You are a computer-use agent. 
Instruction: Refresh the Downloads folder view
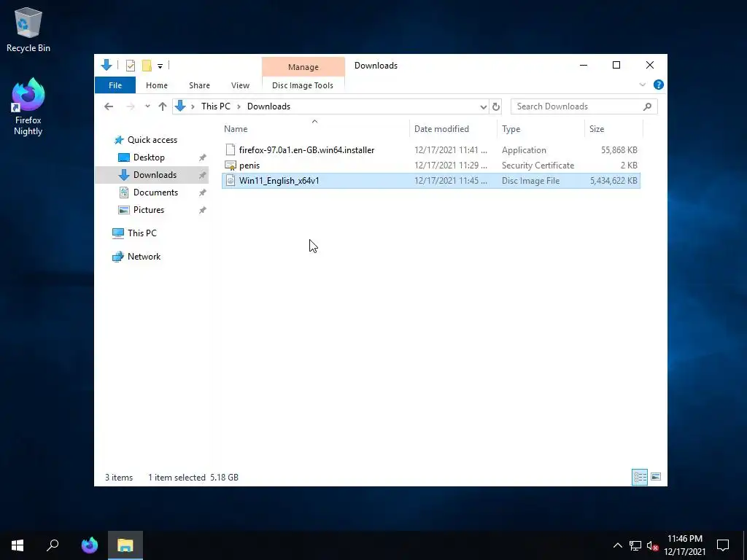(x=495, y=106)
